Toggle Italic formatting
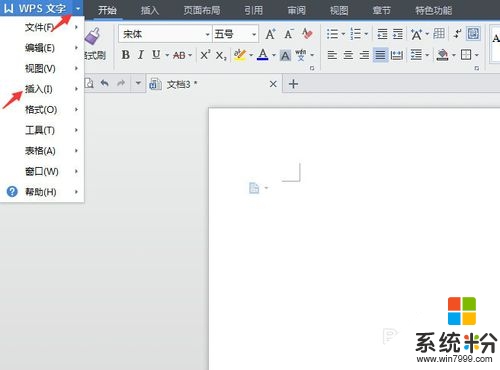The image size is (500, 370). point(141,55)
